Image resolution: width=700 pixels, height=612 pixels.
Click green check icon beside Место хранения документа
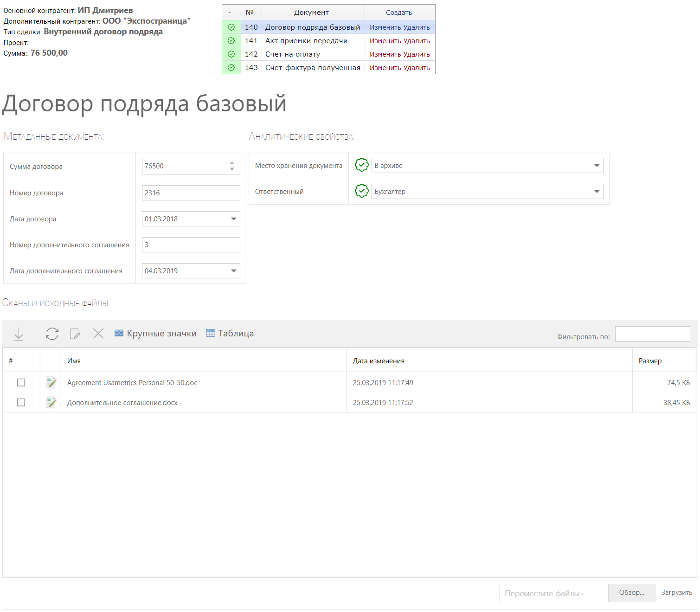361,165
